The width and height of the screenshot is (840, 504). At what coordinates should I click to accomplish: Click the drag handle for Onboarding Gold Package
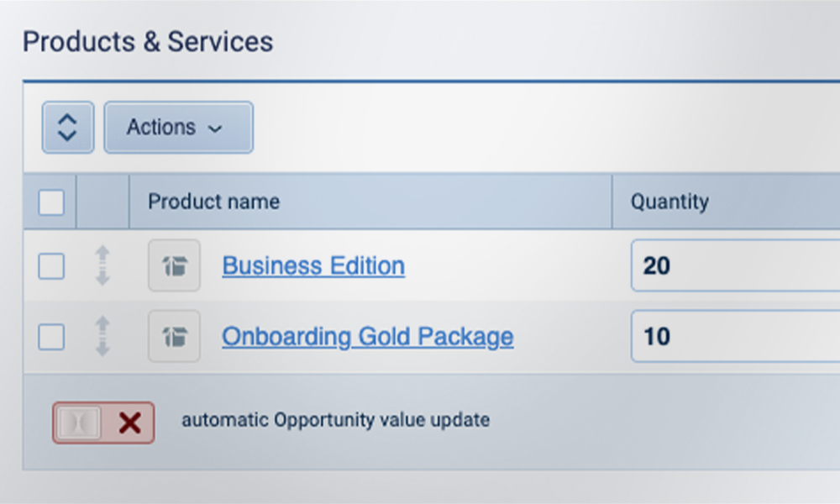coord(102,337)
